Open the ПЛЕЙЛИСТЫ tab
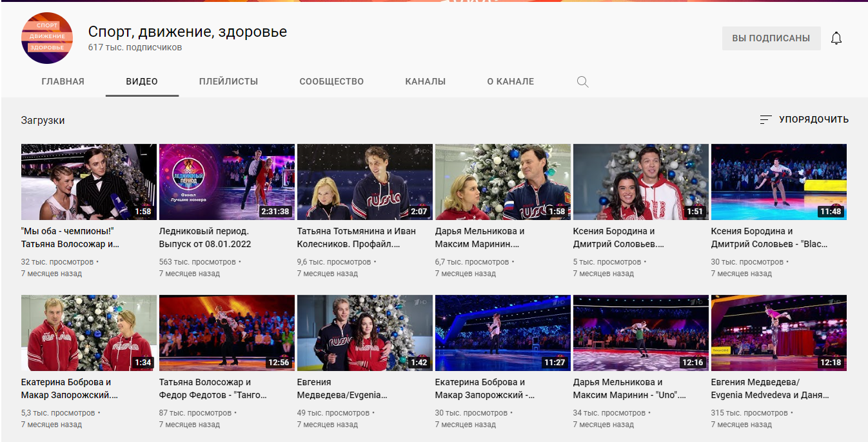This screenshot has height=442, width=868. tap(228, 82)
